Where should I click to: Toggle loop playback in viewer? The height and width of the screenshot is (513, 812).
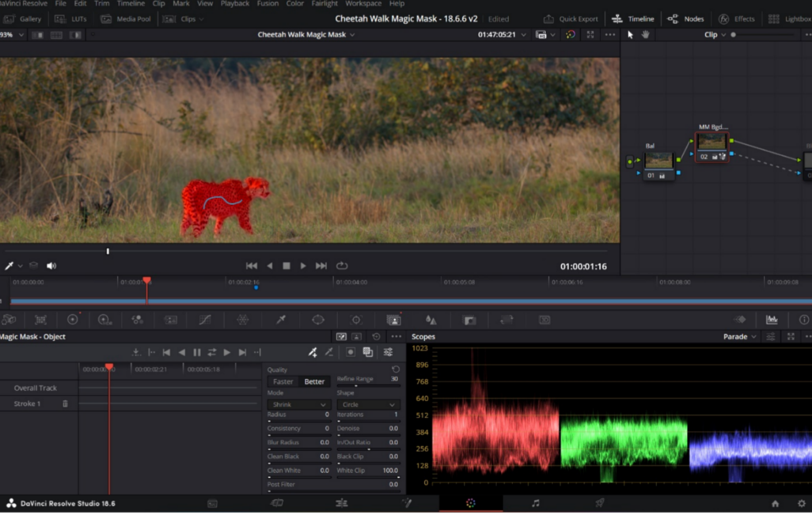coord(342,266)
